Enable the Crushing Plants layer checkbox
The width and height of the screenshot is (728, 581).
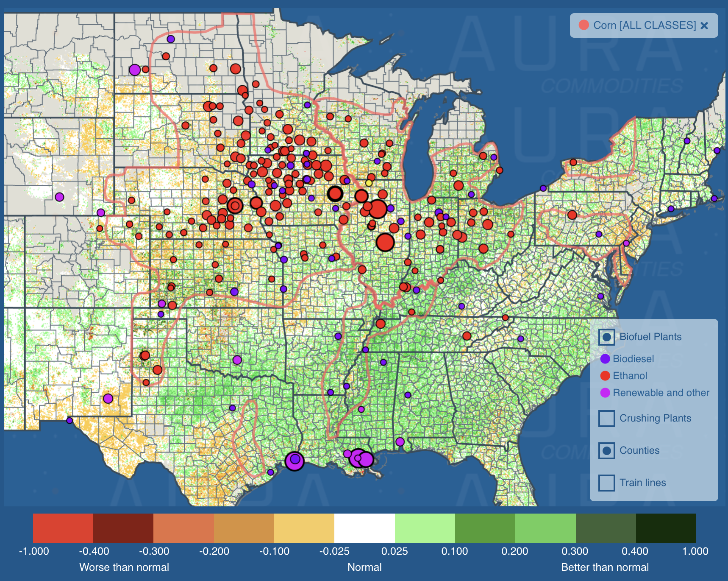tap(606, 418)
